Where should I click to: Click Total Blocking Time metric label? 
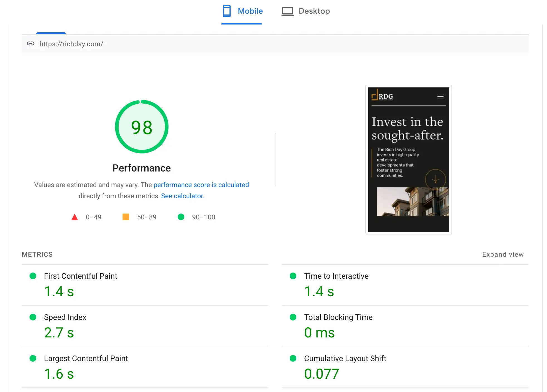(x=338, y=317)
